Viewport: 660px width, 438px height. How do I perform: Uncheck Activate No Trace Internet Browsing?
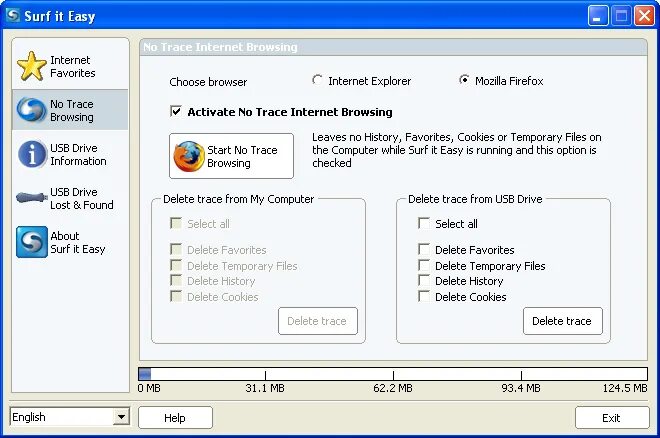click(176, 111)
